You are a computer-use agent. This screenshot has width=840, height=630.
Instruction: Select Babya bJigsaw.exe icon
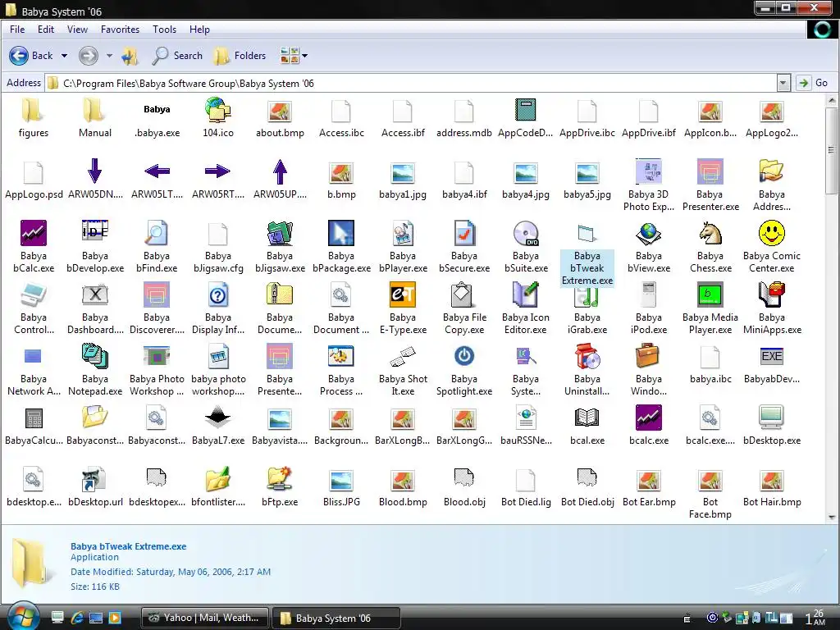coord(280,234)
